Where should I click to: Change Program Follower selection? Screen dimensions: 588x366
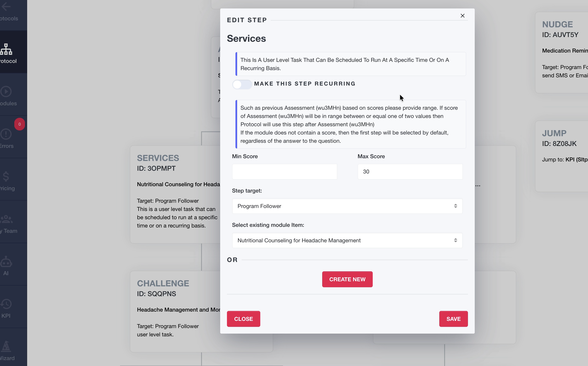pyautogui.click(x=347, y=206)
